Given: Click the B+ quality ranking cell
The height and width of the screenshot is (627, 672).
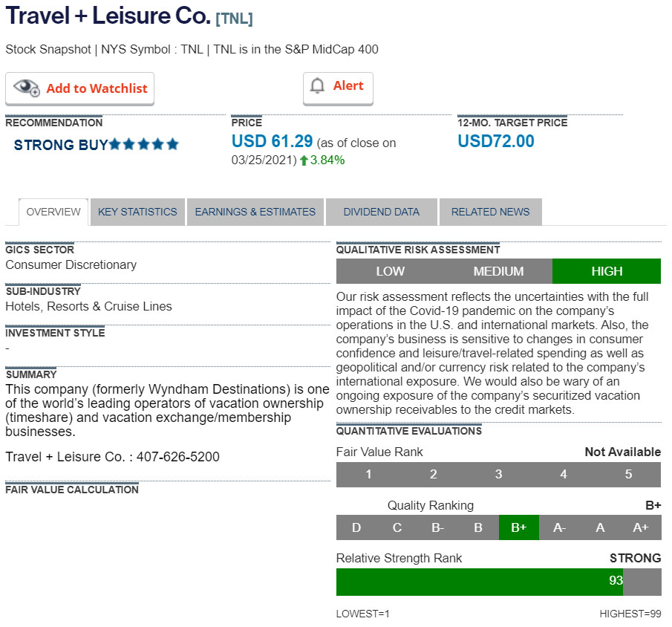Looking at the screenshot, I should [x=518, y=527].
